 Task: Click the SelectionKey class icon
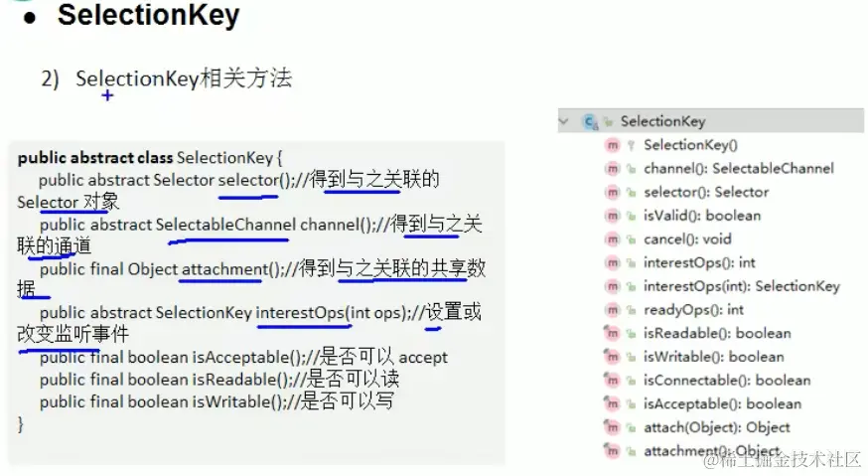click(x=590, y=121)
